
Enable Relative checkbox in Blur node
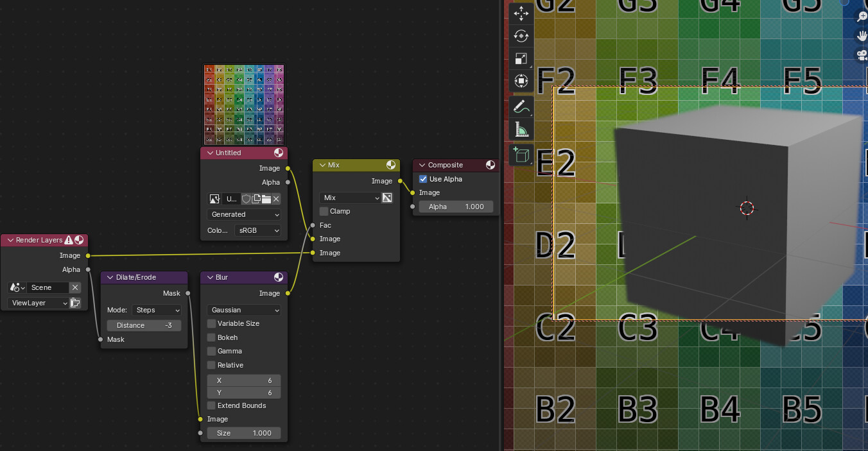pos(211,365)
